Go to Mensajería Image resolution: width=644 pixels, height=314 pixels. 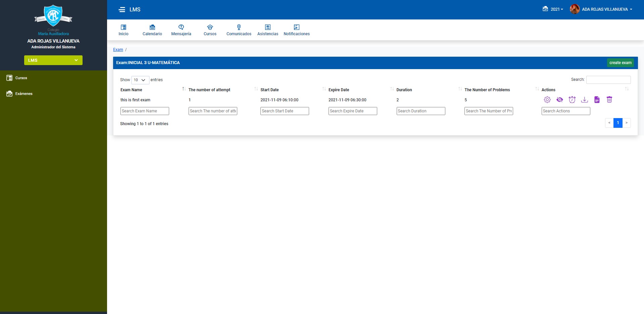coord(181,30)
